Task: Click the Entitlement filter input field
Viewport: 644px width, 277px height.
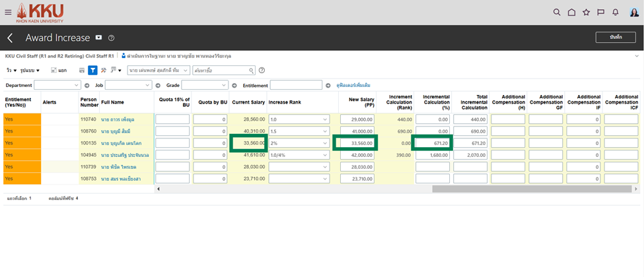Action: (296, 85)
